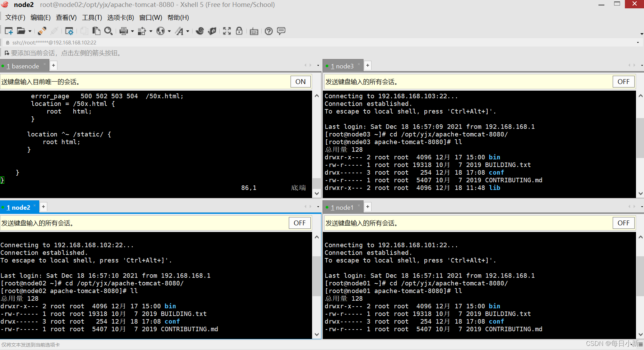This screenshot has width=644, height=350.
Task: Add a new tab next to node1
Action: [368, 207]
